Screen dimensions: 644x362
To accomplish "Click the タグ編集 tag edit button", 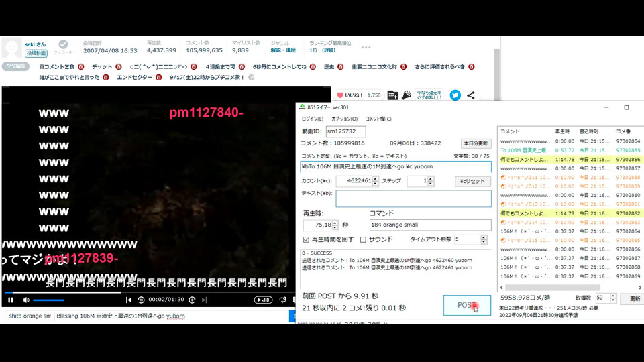I will 15,66.
